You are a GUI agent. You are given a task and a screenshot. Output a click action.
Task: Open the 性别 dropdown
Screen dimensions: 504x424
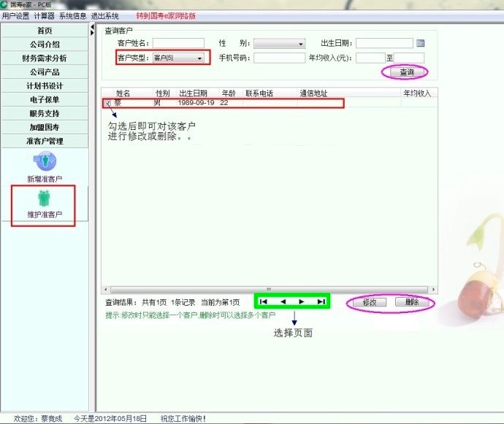(x=279, y=43)
